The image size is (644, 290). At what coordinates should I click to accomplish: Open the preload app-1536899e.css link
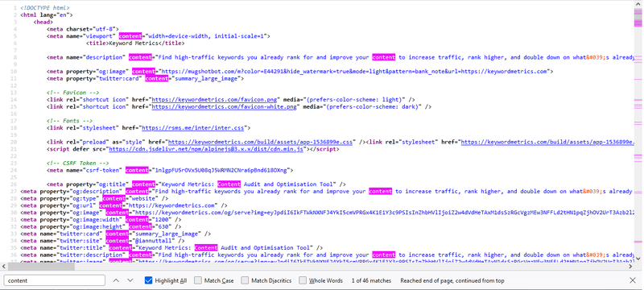coord(255,143)
